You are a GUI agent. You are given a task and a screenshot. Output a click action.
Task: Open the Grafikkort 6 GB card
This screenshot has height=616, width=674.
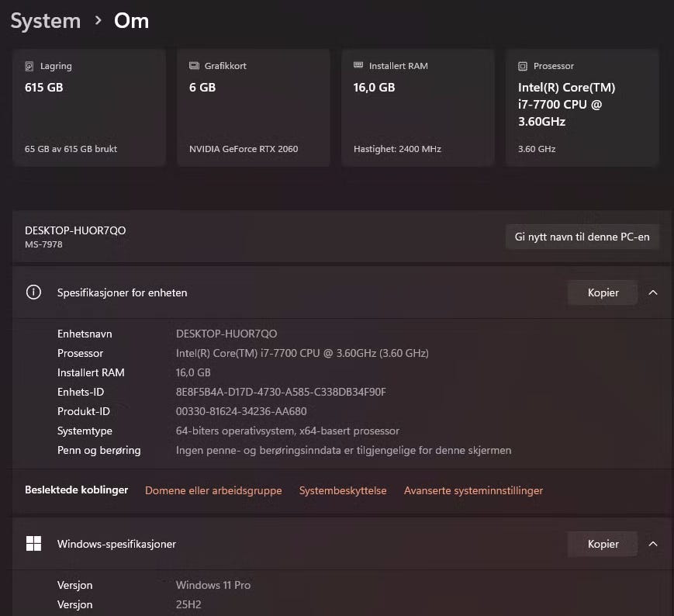pyautogui.click(x=253, y=108)
